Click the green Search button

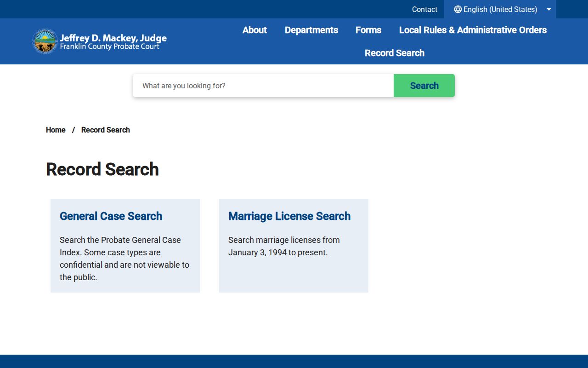(424, 86)
